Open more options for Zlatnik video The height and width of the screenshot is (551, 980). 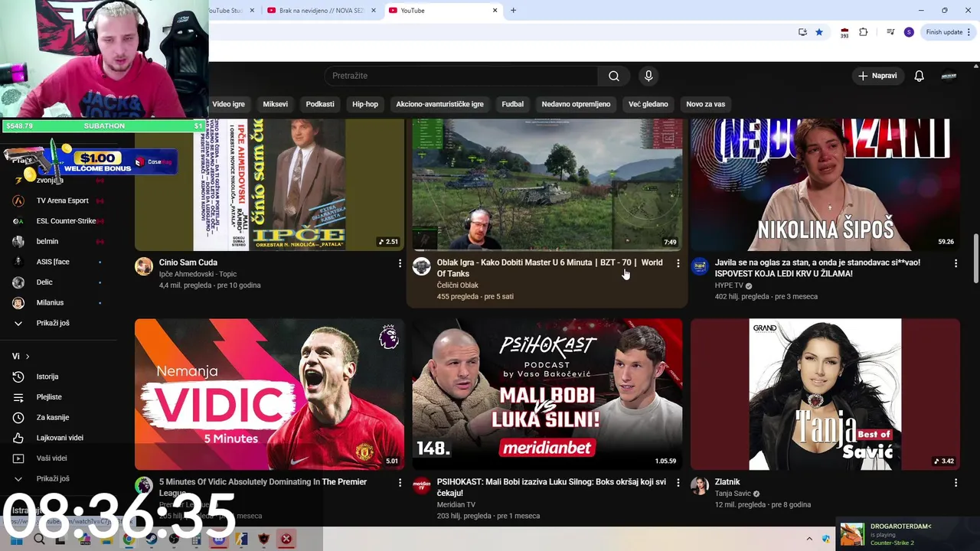pos(955,483)
